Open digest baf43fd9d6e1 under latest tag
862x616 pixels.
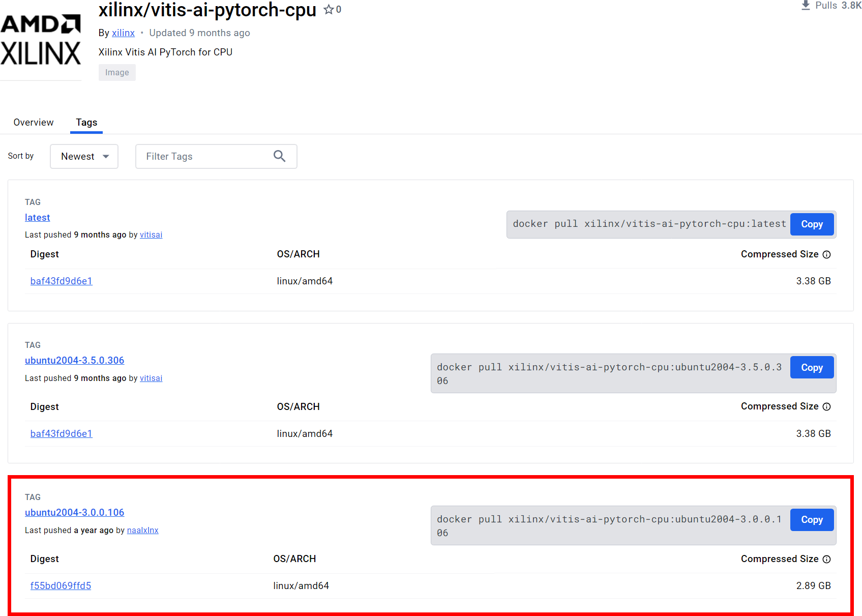(62, 281)
